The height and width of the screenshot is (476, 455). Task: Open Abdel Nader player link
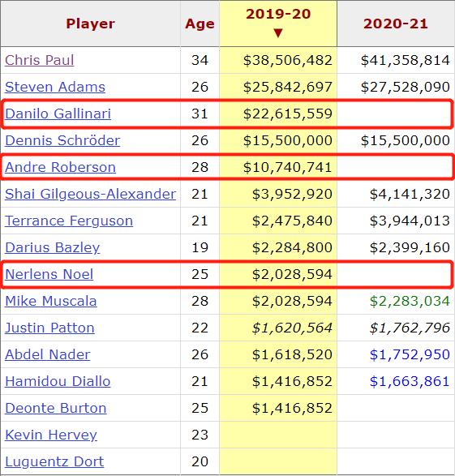[x=48, y=354]
